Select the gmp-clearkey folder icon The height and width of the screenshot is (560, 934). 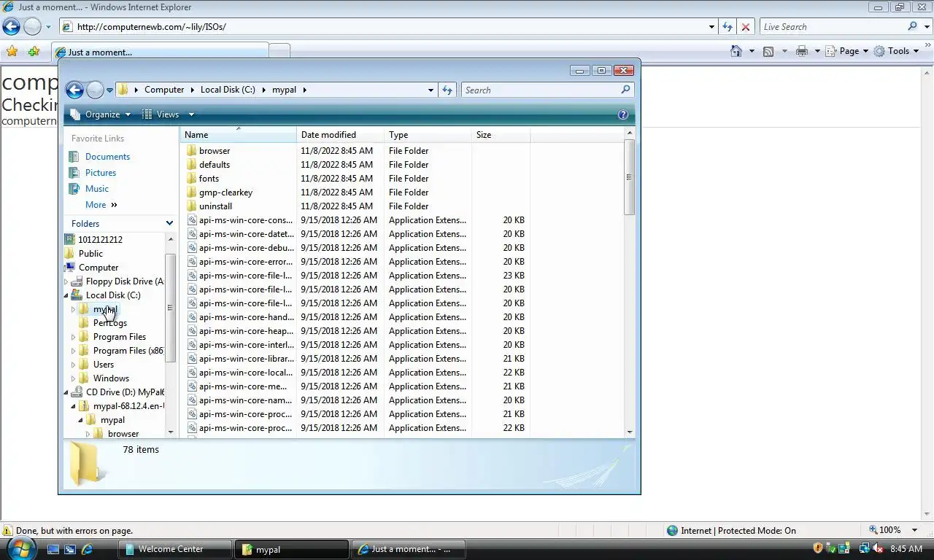192,192
